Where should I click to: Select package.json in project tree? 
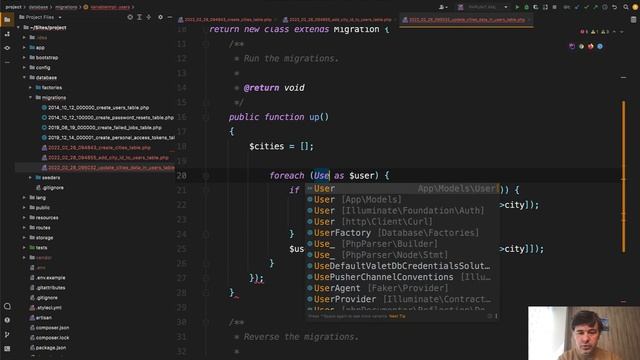coord(51,348)
